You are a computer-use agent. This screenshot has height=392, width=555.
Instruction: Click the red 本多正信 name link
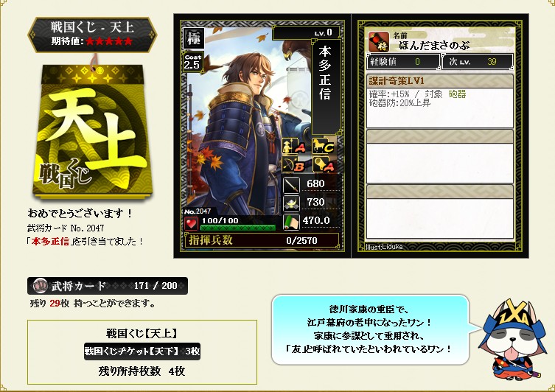pyautogui.click(x=50, y=242)
